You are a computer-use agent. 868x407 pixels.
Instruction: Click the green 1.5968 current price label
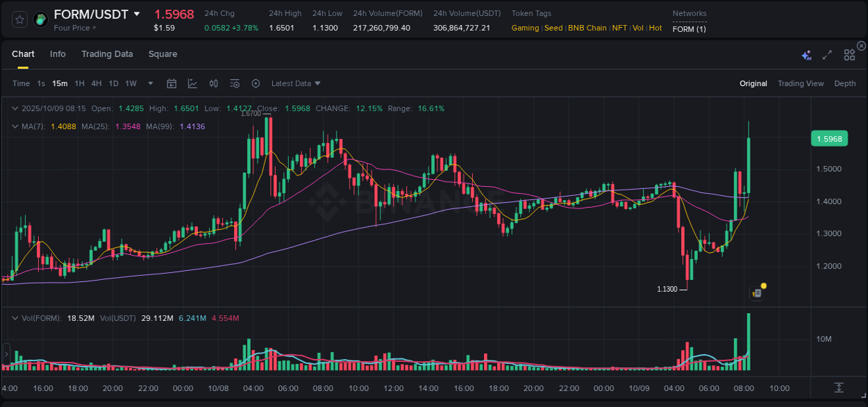[829, 138]
